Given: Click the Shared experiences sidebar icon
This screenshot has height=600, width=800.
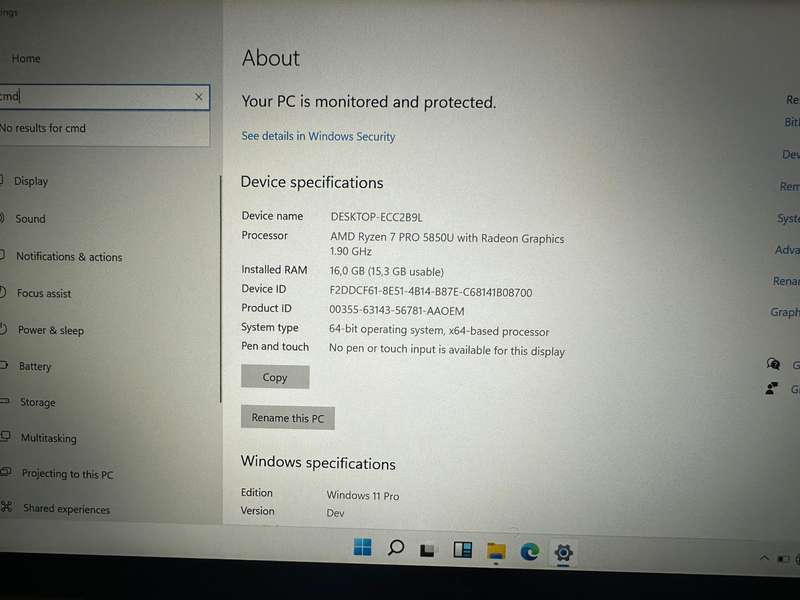Looking at the screenshot, I should click(6, 507).
